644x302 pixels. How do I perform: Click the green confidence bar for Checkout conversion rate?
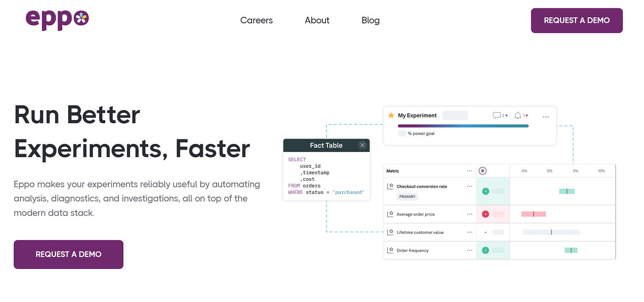(567, 191)
